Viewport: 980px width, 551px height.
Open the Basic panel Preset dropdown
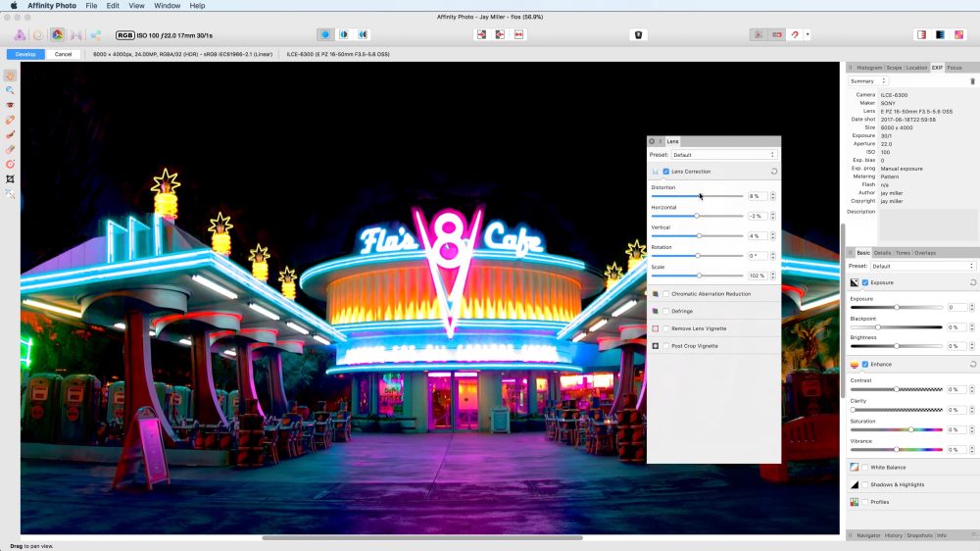922,266
